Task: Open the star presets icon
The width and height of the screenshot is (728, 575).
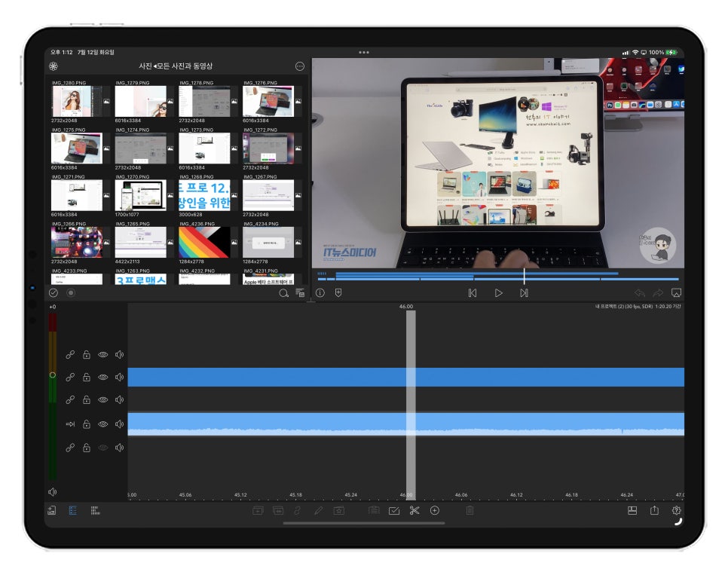Action: click(x=339, y=510)
